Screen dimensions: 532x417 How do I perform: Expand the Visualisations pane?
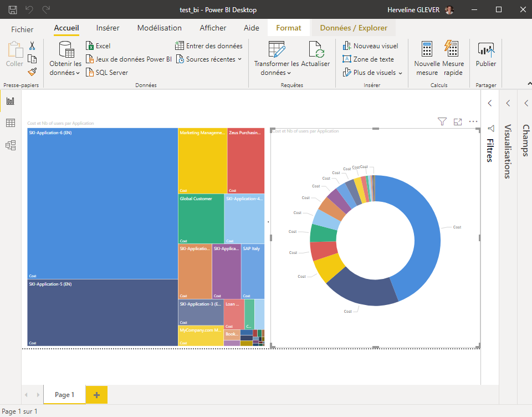508,103
